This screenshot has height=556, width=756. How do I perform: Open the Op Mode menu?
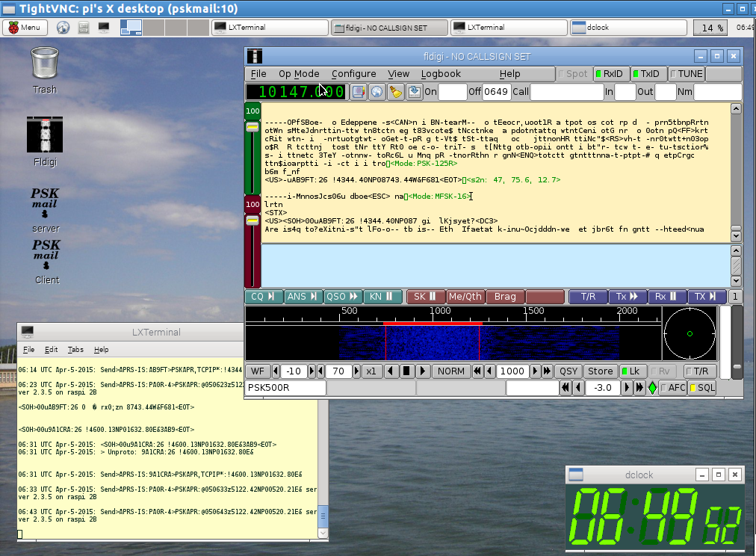point(299,74)
